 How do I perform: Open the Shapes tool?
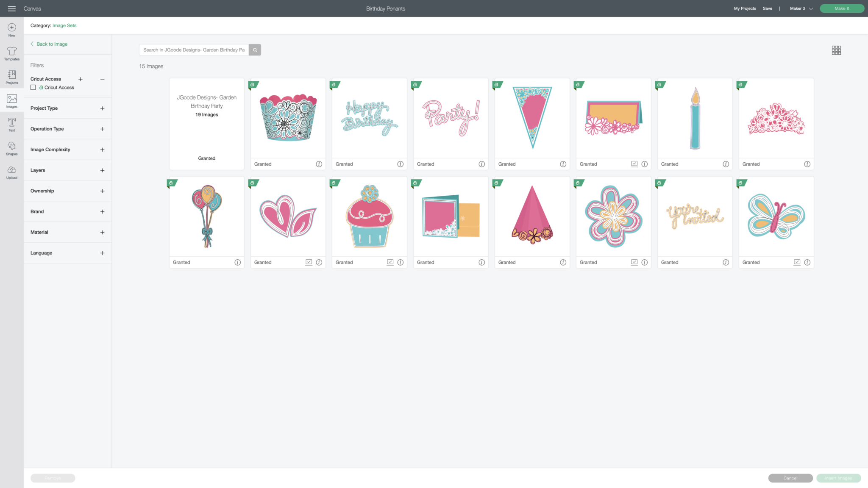12,148
